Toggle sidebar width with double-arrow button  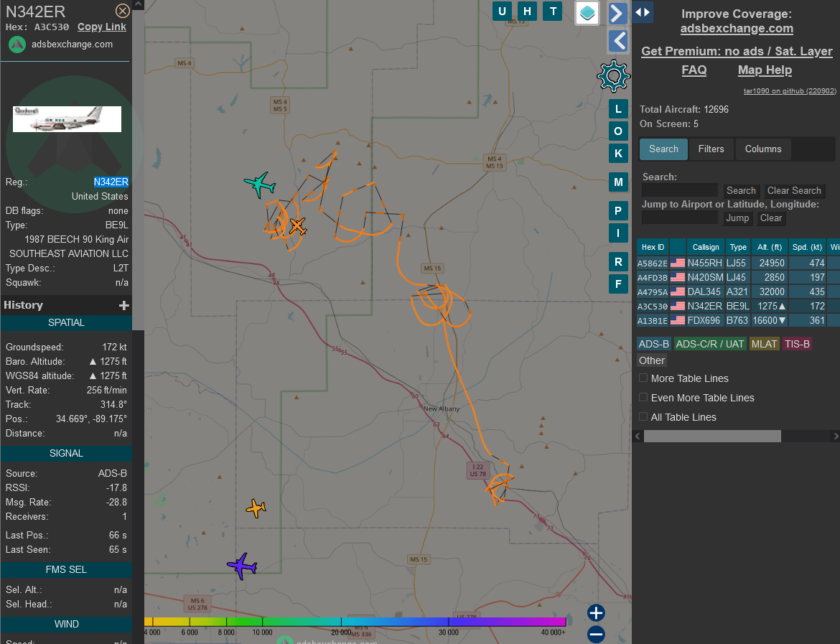click(x=643, y=11)
